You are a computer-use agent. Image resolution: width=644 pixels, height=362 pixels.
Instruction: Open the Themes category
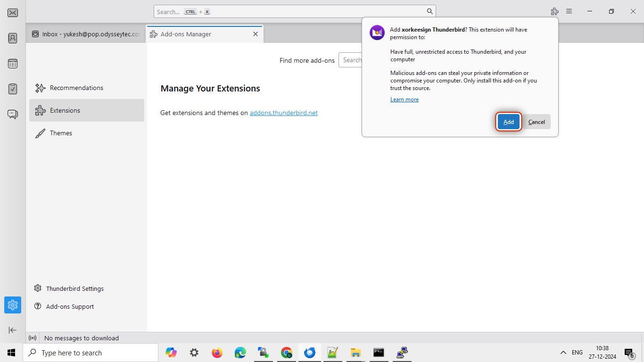tap(87, 133)
